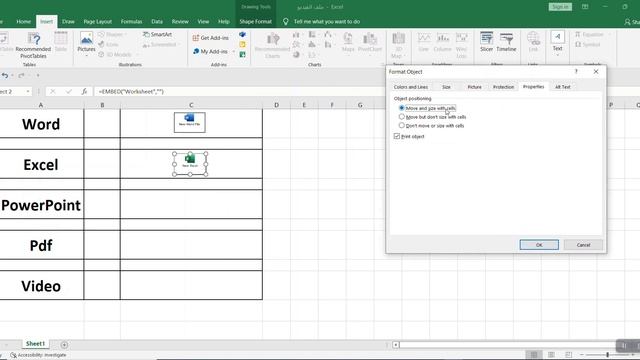Click Tell me what you want to do
Screen dimensions: 640x360
pyautogui.click(x=327, y=22)
